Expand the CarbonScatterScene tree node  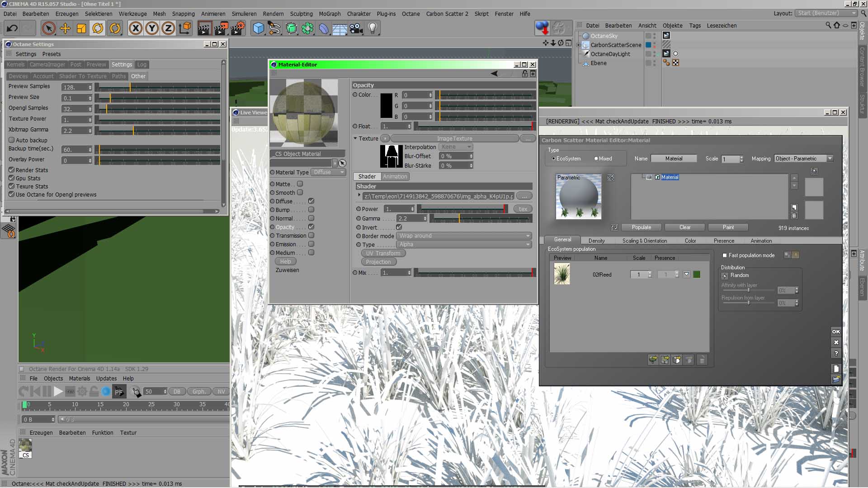coord(578,45)
